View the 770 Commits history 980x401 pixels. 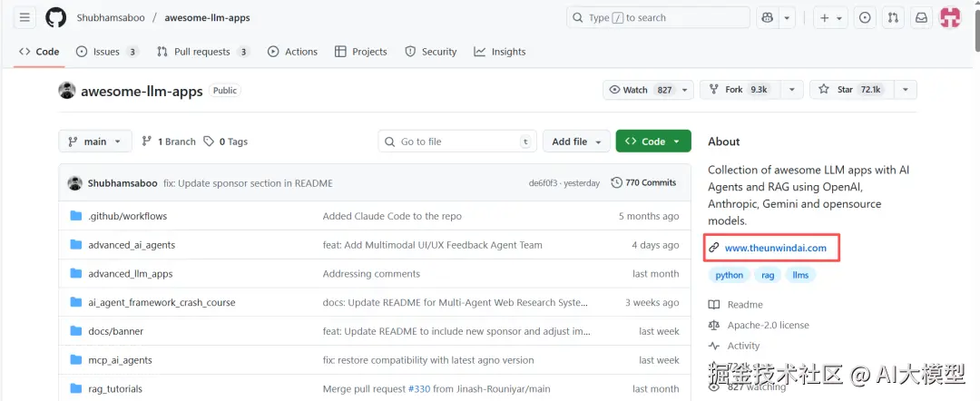[x=643, y=182]
